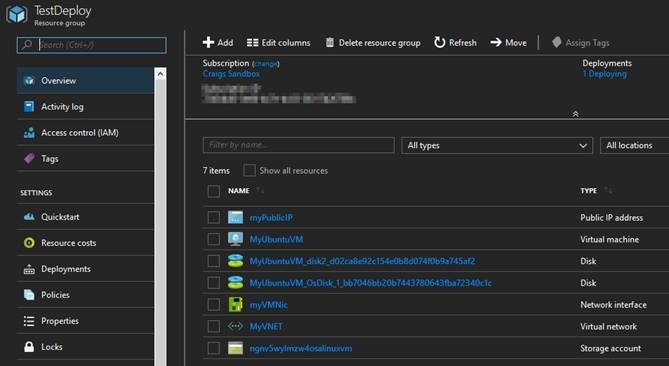
Task: Focus the Search (Ctrl+/) input field
Action: point(92,45)
